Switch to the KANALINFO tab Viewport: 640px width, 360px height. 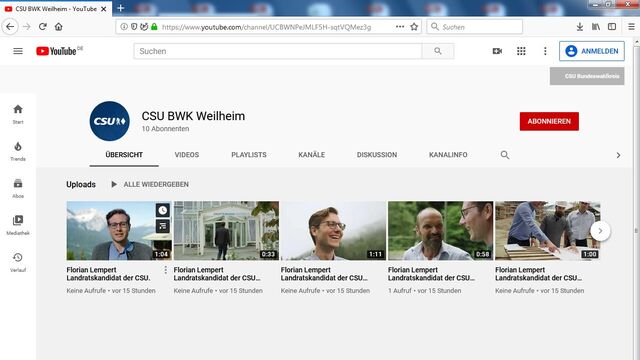coord(448,155)
